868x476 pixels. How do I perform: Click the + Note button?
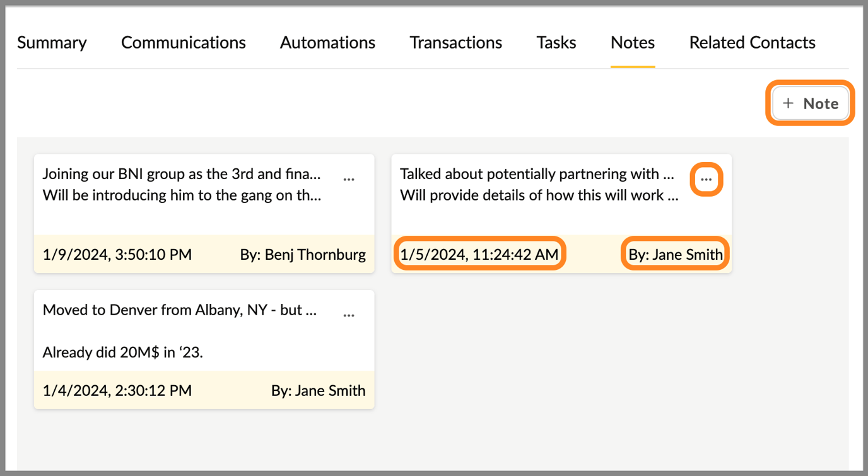click(809, 103)
